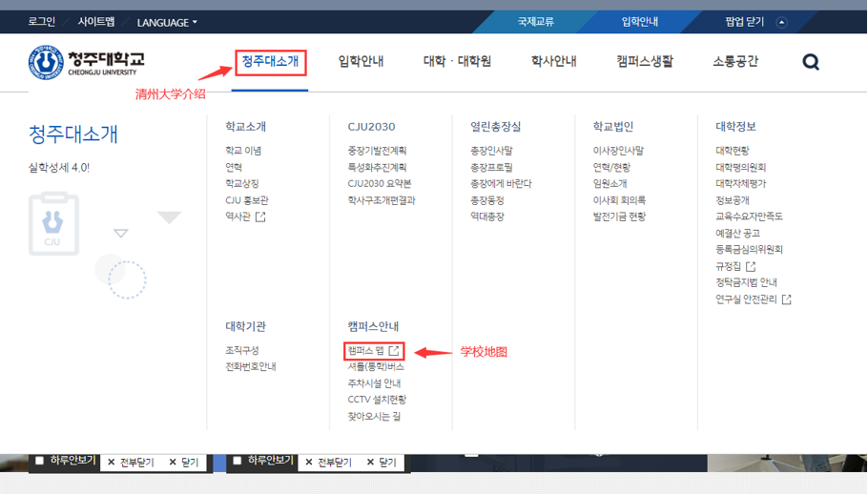Open 정보공개 link
868x495 pixels.
pyautogui.click(x=733, y=200)
